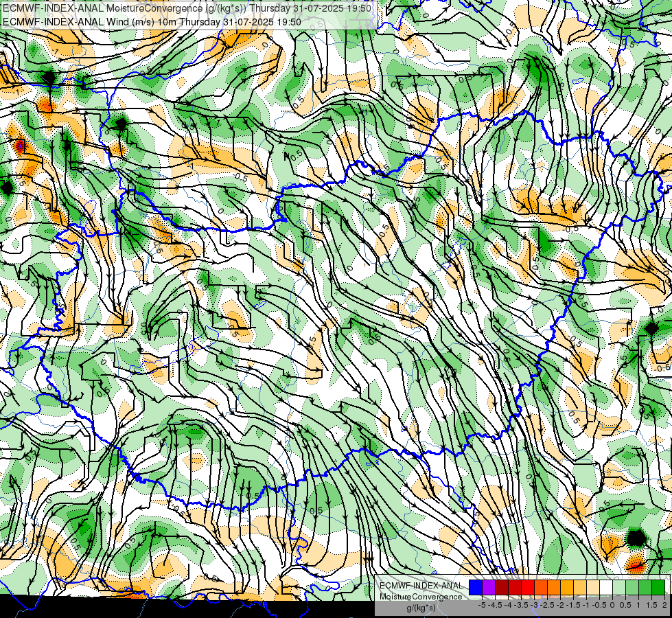Pick the red-orange swatch (-3 to -2.5)
This screenshot has width=672, height=618.
tap(541, 588)
